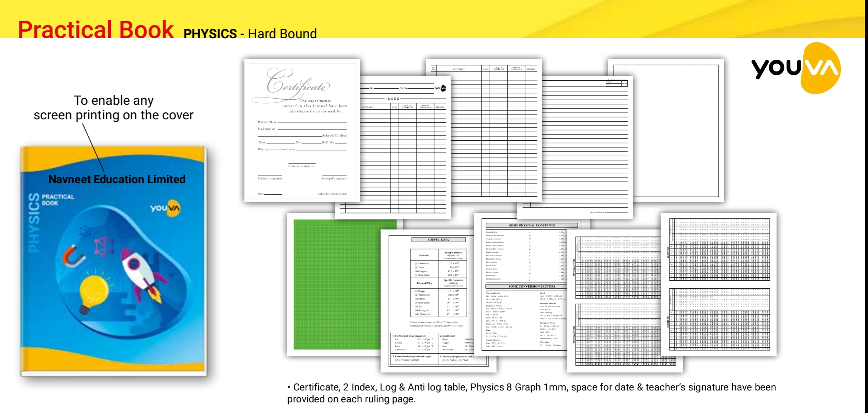Click the Youva logo on the Index page

440,88
